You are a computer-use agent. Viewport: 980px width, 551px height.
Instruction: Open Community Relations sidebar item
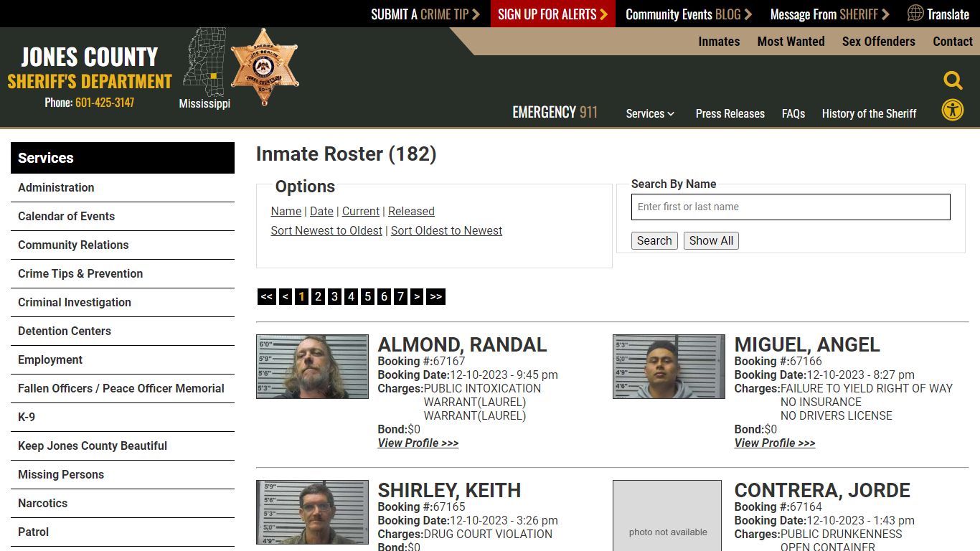[123, 245]
